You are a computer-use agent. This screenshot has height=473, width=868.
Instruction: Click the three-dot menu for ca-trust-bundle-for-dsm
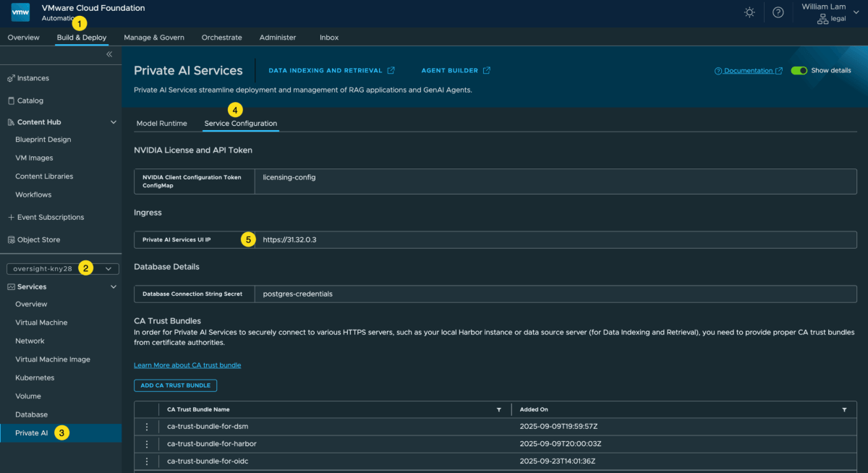147,427
